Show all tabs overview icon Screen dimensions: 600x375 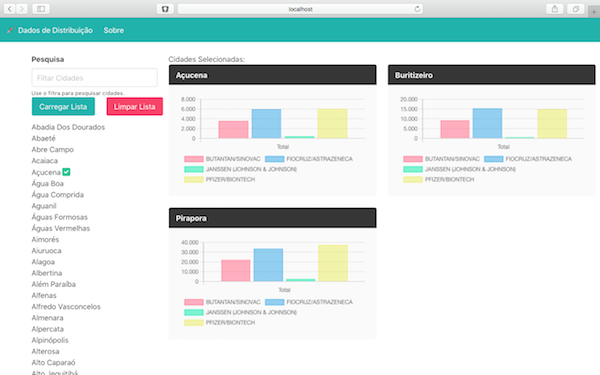click(576, 9)
